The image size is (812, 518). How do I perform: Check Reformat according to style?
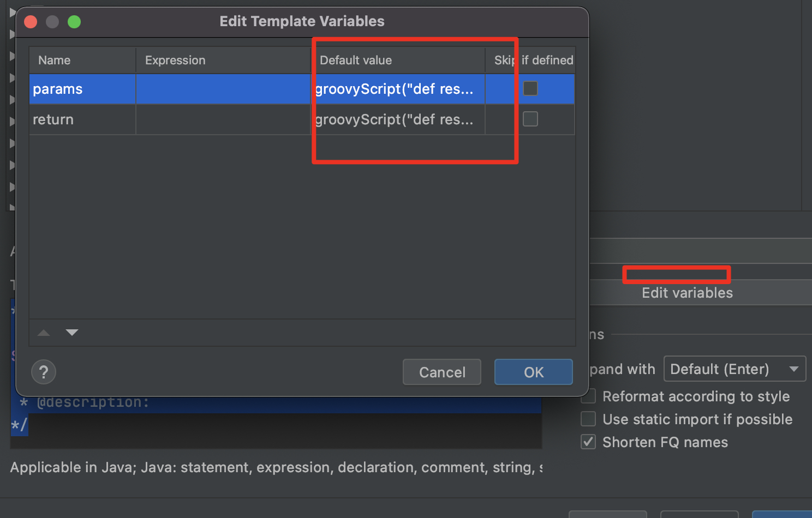(x=588, y=396)
